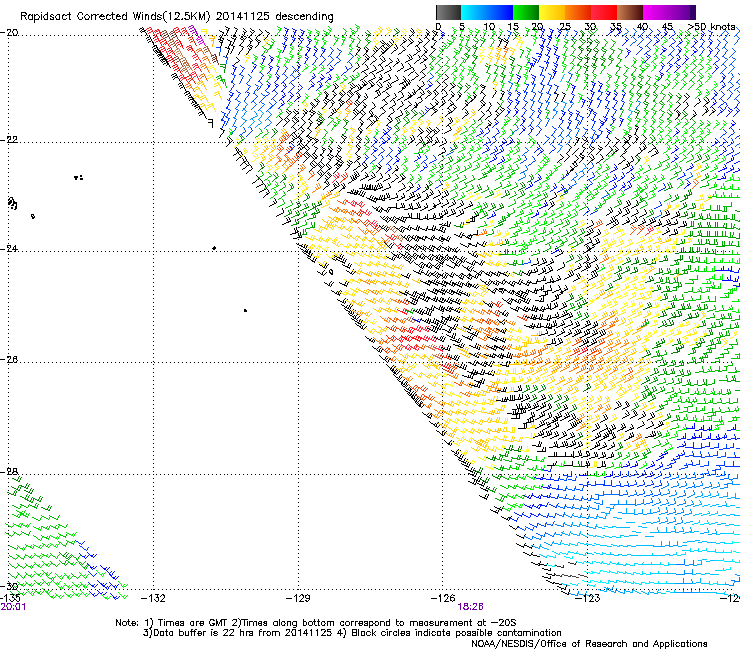Click the '25' color bar legend label
Image resolution: width=740 pixels, height=650 pixels.
pyautogui.click(x=565, y=26)
